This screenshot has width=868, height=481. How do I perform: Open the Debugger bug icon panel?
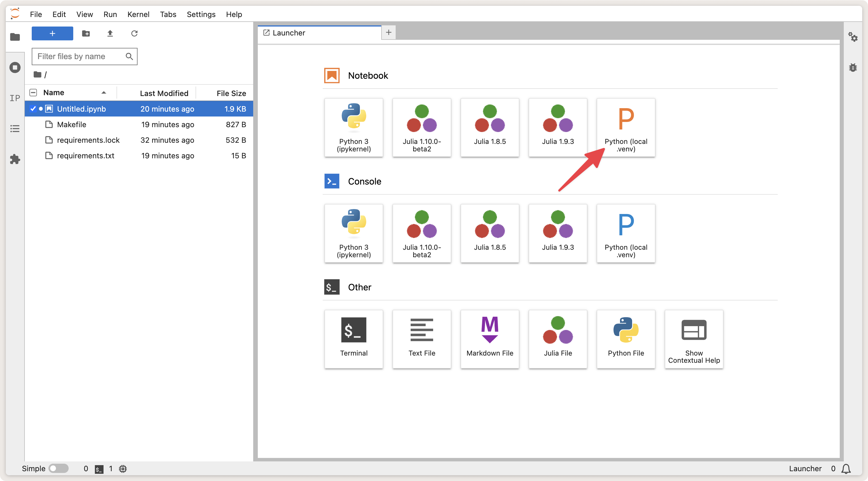pos(853,67)
